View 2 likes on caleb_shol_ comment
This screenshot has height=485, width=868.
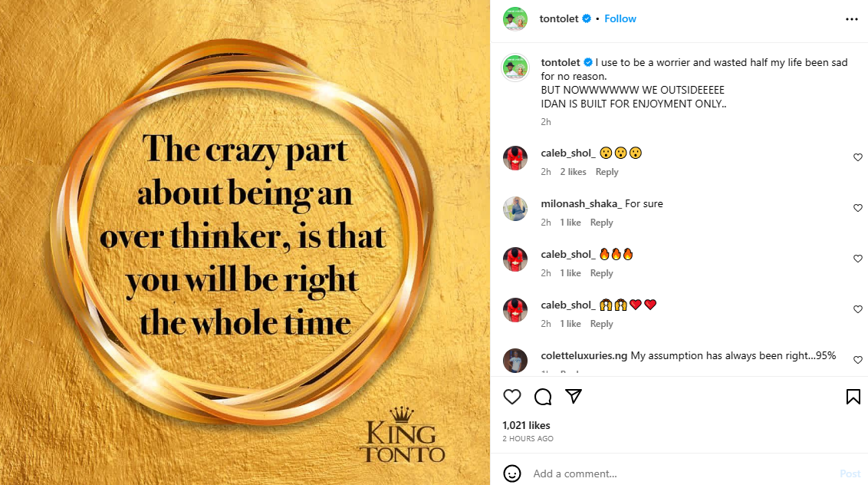(x=573, y=172)
